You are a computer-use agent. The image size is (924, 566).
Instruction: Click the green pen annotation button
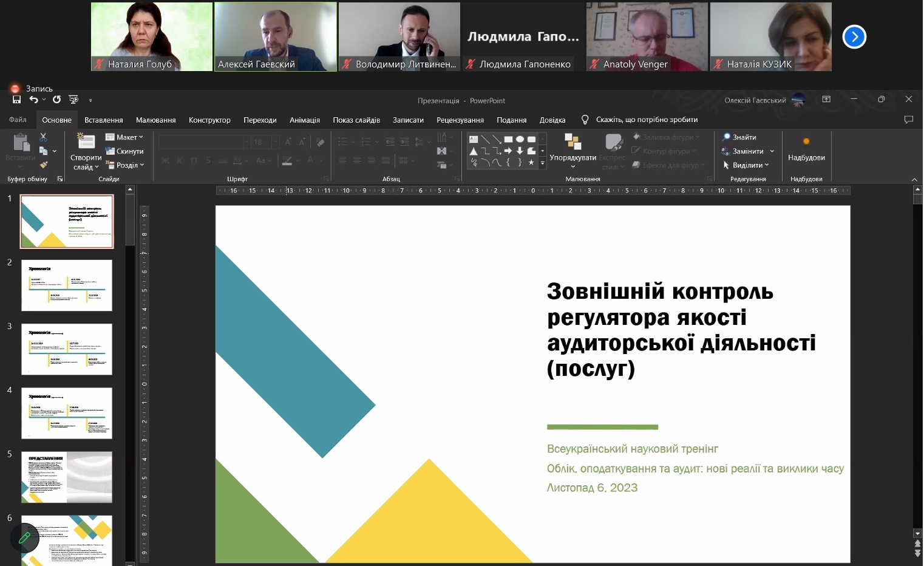25,537
